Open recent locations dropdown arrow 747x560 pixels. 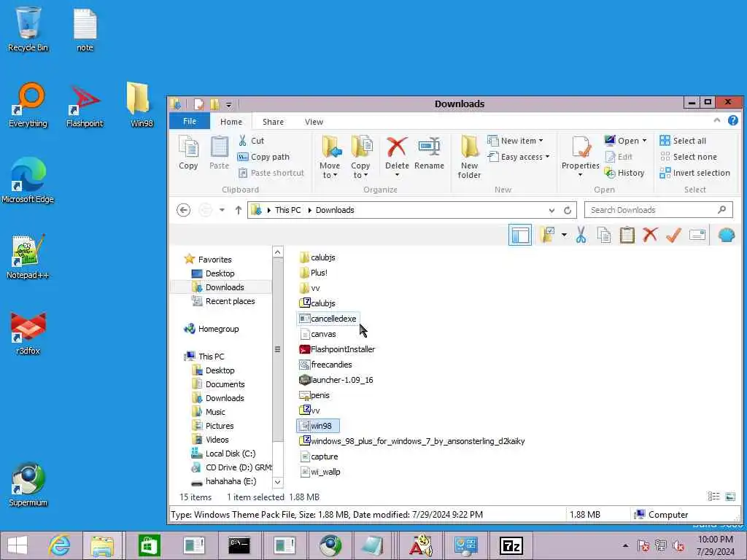[x=222, y=210]
